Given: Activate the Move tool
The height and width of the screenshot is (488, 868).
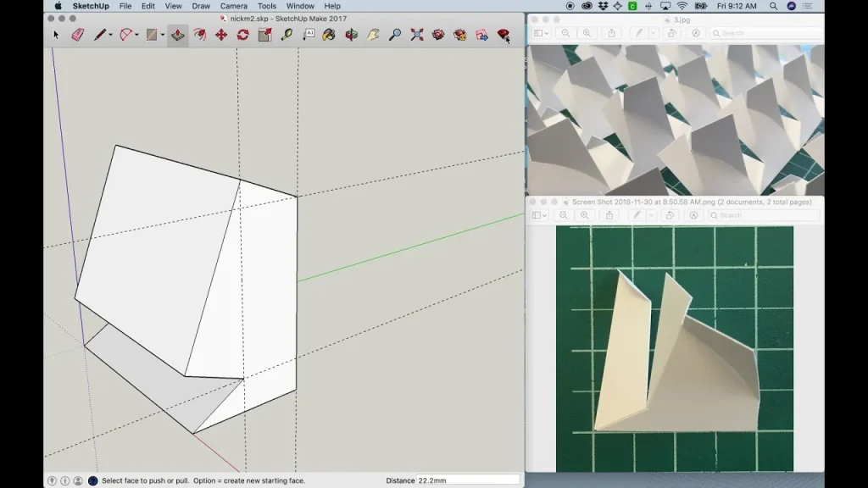Looking at the screenshot, I should (x=221, y=36).
